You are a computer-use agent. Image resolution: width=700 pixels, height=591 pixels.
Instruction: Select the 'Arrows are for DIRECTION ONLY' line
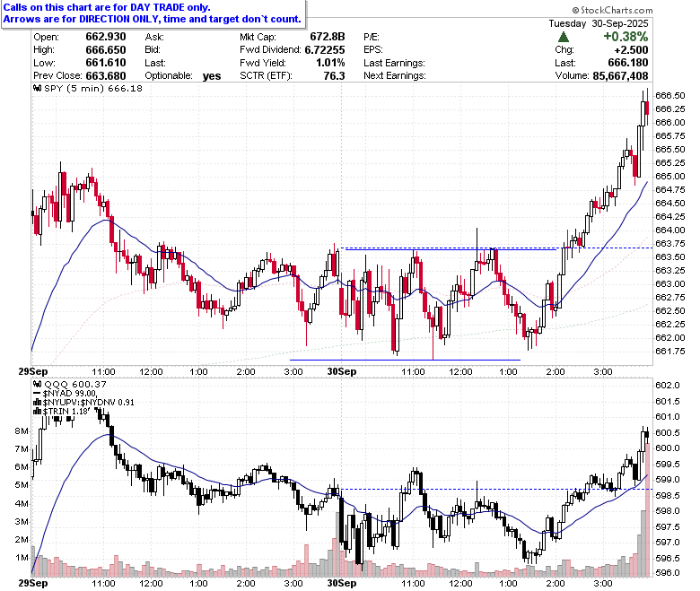pyautogui.click(x=153, y=19)
